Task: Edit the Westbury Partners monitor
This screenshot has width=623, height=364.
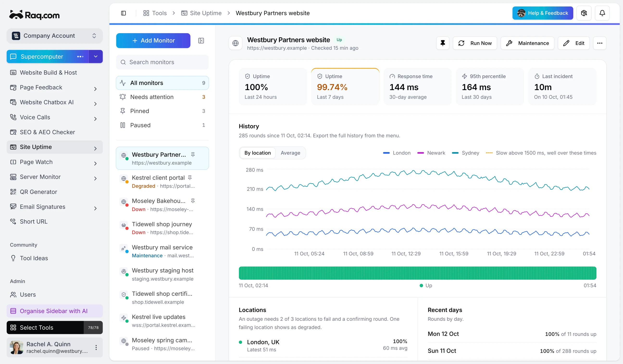Action: pyautogui.click(x=573, y=43)
